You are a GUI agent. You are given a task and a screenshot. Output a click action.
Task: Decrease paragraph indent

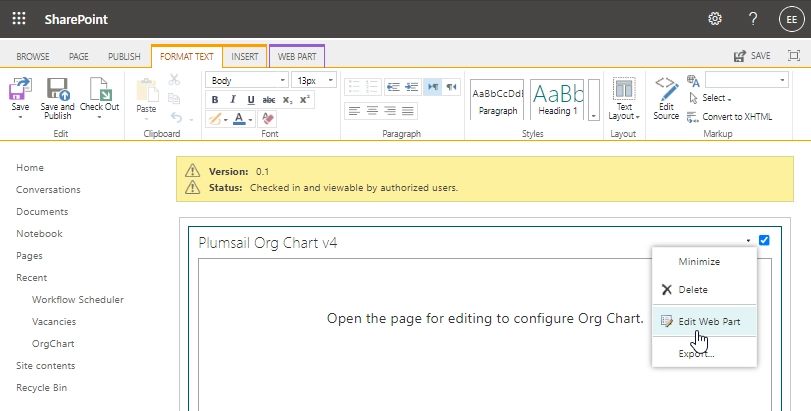(x=393, y=87)
